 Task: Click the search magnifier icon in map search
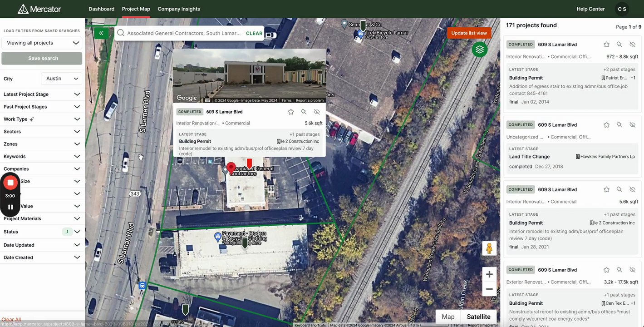click(121, 33)
